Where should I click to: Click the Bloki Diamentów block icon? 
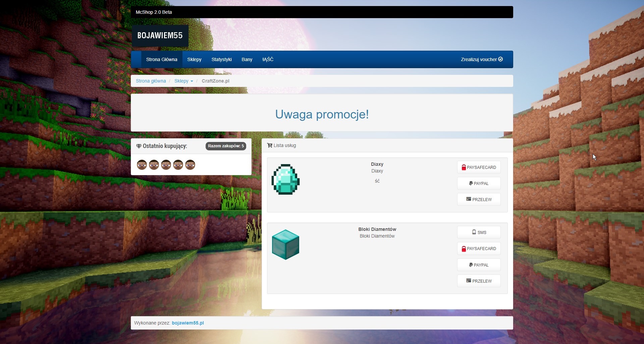click(285, 245)
